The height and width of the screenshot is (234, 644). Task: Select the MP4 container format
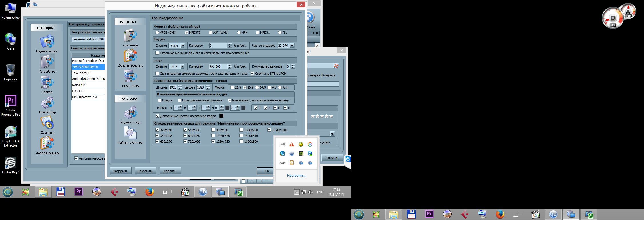tap(239, 33)
